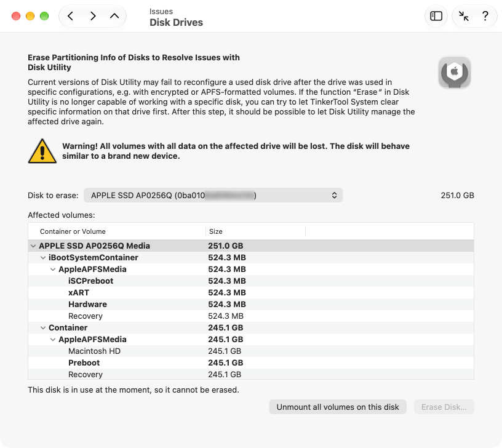502x448 pixels.
Task: Click the TinkerTool System wrench icon
Action: coord(454,73)
